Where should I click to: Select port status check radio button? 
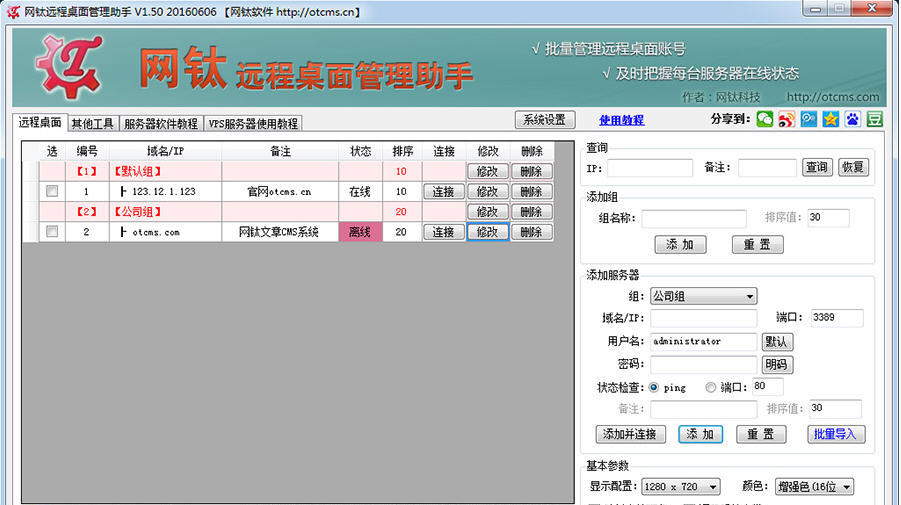711,387
